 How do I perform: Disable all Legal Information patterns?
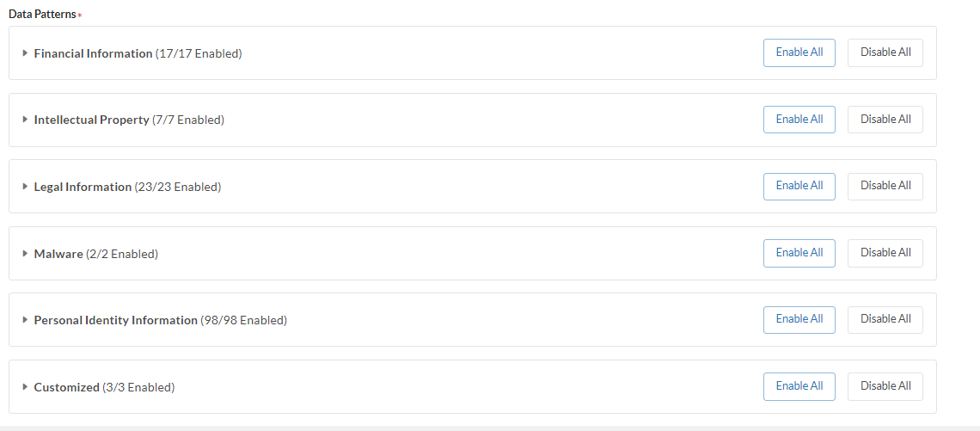[x=885, y=186]
